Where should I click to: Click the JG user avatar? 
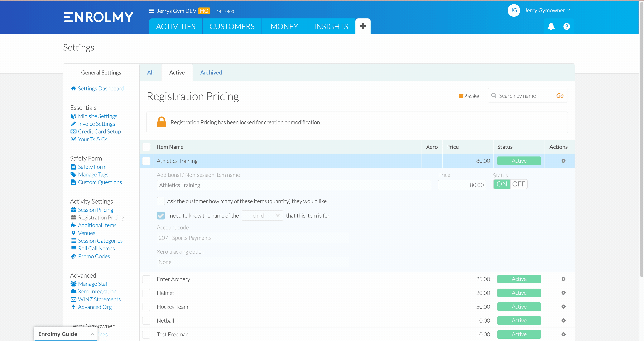[514, 11]
